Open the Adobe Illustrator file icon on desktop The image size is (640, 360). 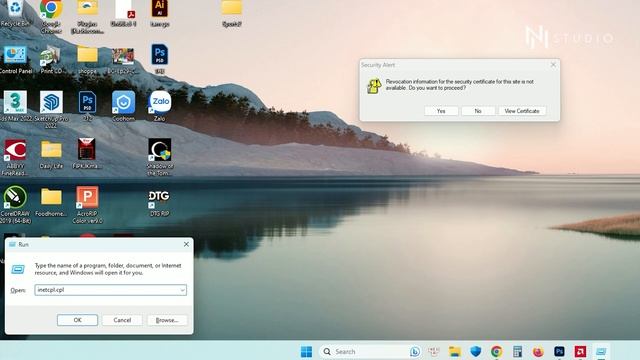pos(160,13)
